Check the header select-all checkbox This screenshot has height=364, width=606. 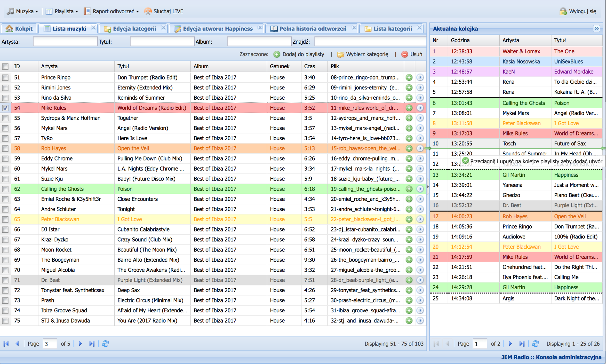(x=5, y=66)
